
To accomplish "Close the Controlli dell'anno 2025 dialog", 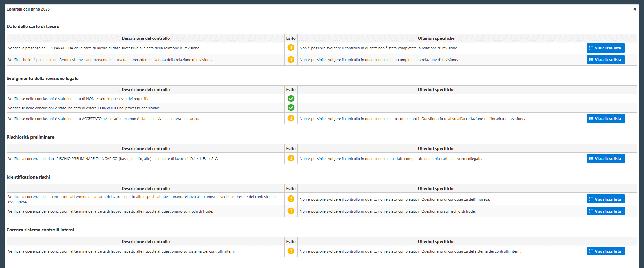I will click(x=634, y=9).
